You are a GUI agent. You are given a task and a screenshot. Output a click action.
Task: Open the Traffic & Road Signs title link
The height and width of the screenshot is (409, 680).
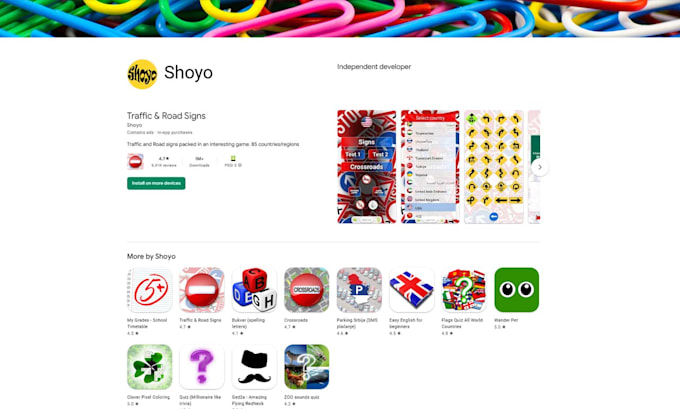pos(166,116)
